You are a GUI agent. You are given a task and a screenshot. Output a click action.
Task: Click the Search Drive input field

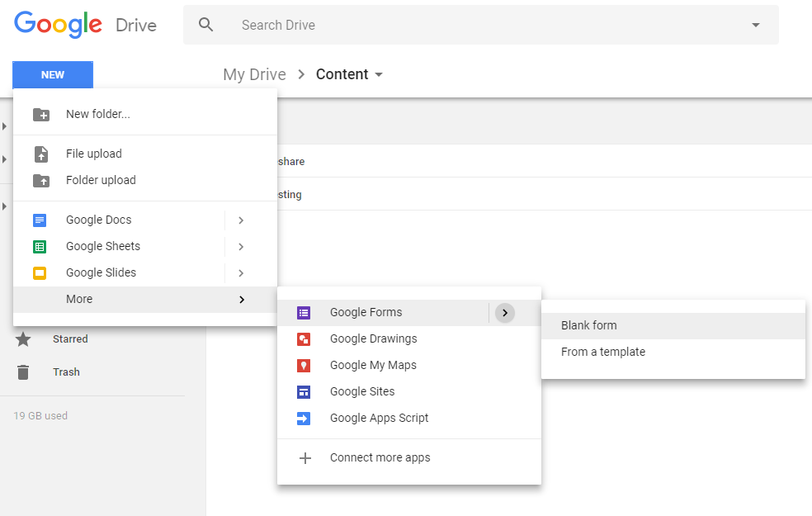click(480, 25)
